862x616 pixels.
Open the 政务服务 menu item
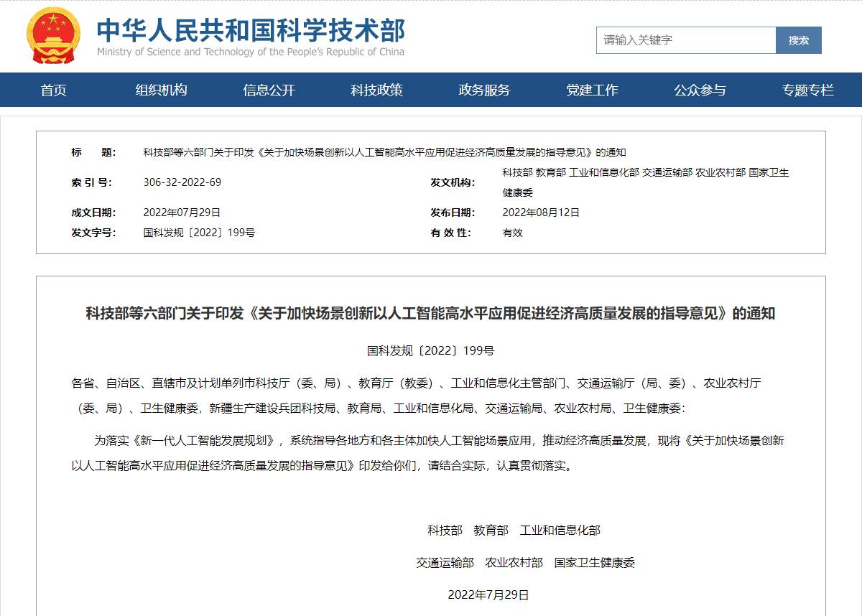point(482,90)
